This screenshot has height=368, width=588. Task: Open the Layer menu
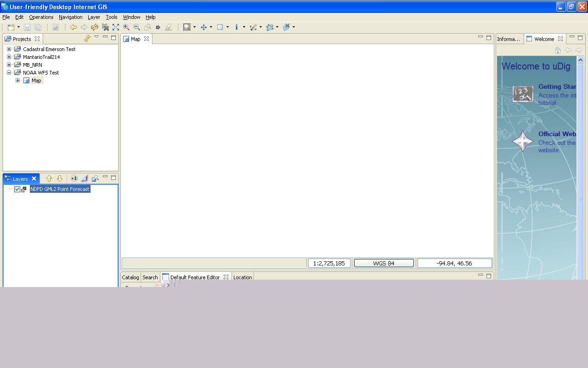(x=94, y=17)
